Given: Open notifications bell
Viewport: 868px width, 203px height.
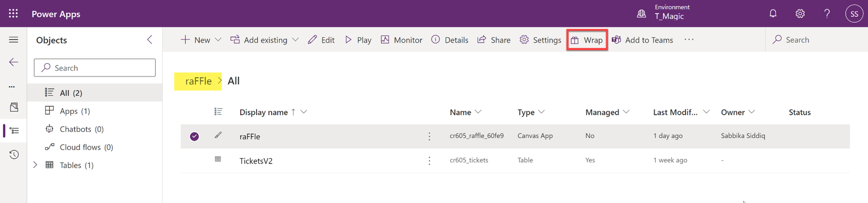Looking at the screenshot, I should (x=773, y=14).
